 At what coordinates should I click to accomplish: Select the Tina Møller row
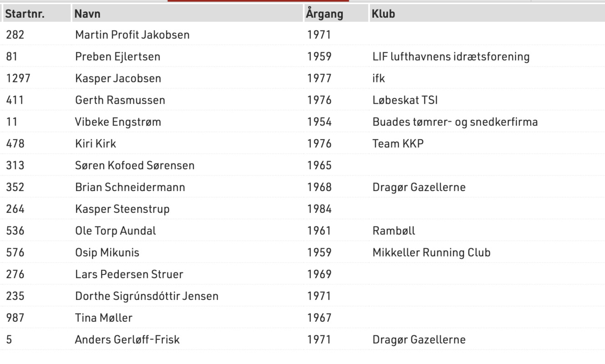(x=302, y=318)
